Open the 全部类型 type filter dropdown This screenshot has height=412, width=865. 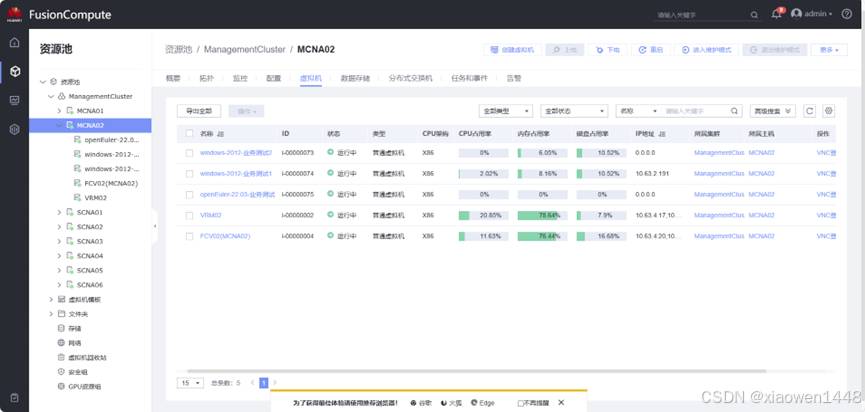click(x=506, y=111)
